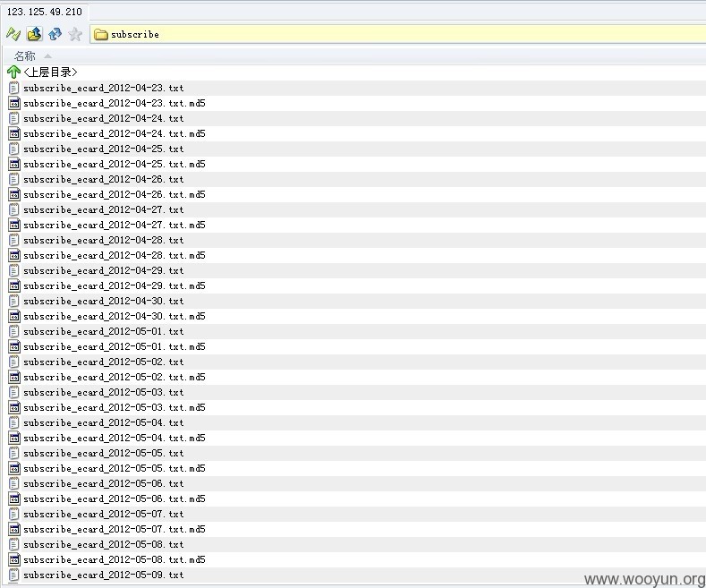The width and height of the screenshot is (706, 588).
Task: Select file subscribe_ecard_2012-04-26.txt
Action: pyautogui.click(x=104, y=180)
